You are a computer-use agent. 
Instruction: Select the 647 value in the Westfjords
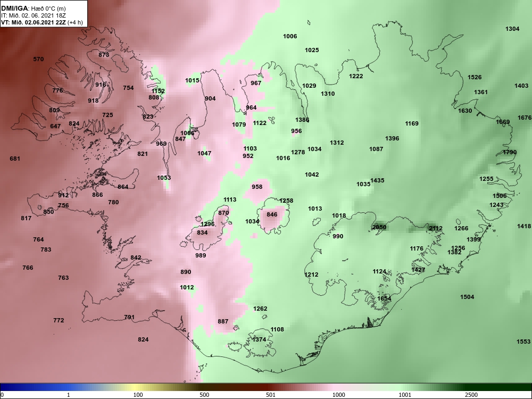[55, 126]
